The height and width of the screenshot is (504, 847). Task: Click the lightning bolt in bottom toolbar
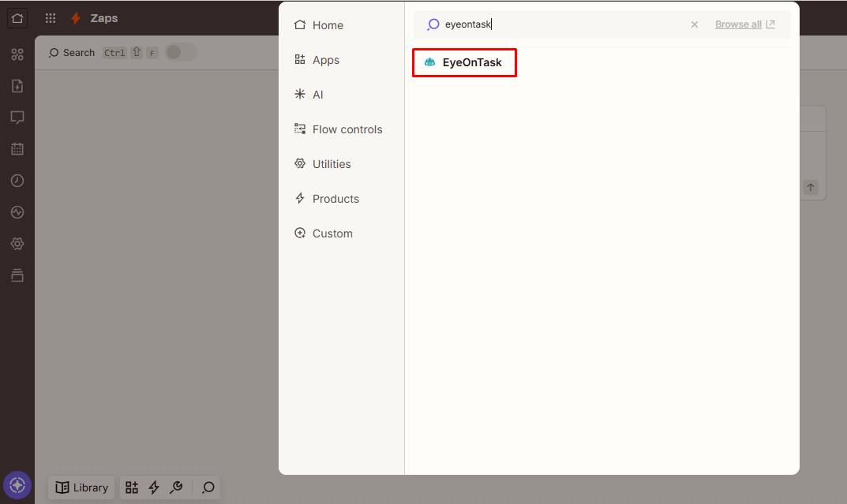(x=154, y=487)
